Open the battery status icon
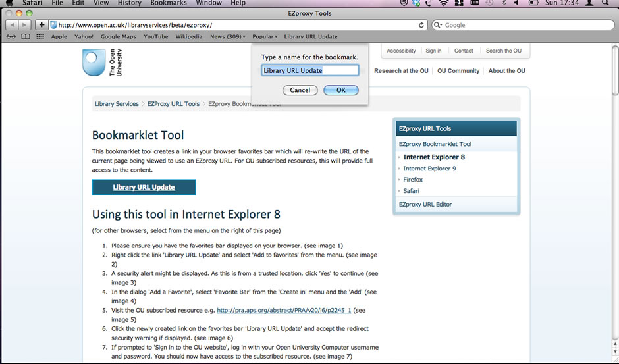Image resolution: width=619 pixels, height=364 pixels. [x=534, y=3]
